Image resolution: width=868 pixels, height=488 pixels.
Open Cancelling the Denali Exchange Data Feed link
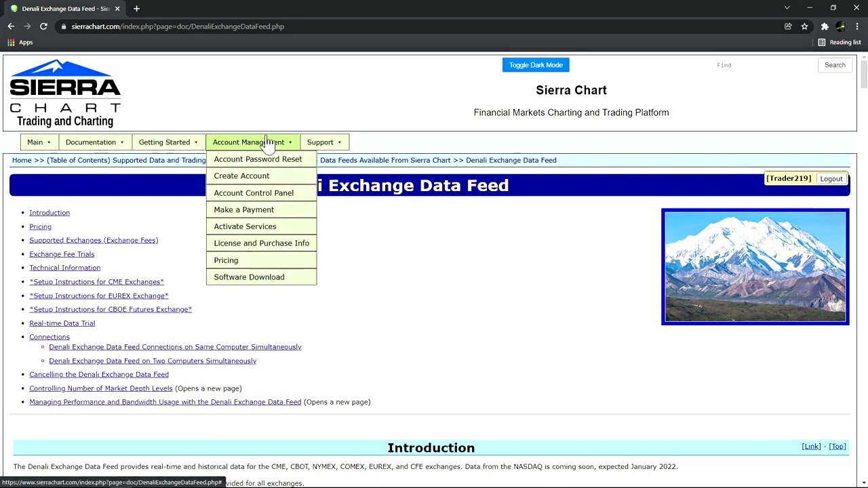tap(99, 375)
